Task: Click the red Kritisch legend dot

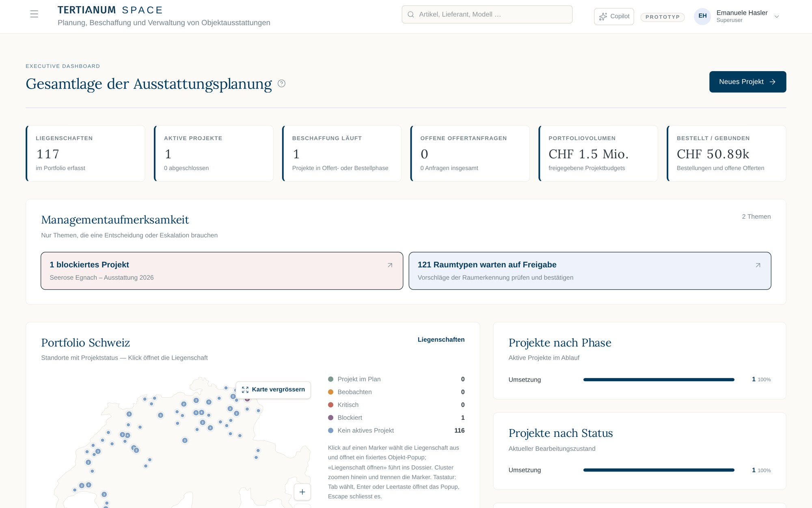Action: [x=330, y=405]
